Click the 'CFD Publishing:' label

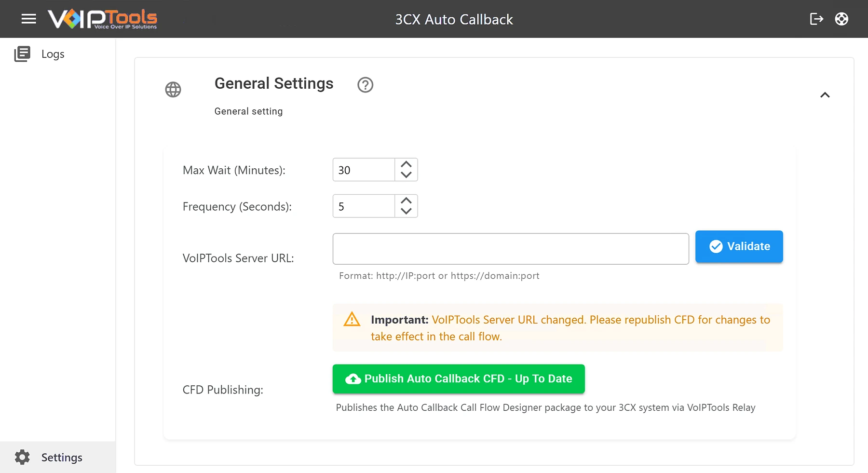(223, 390)
